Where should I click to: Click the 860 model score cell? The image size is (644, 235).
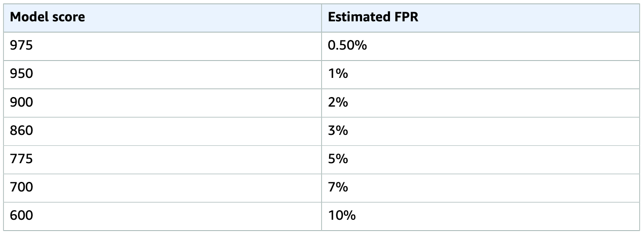coord(163,131)
